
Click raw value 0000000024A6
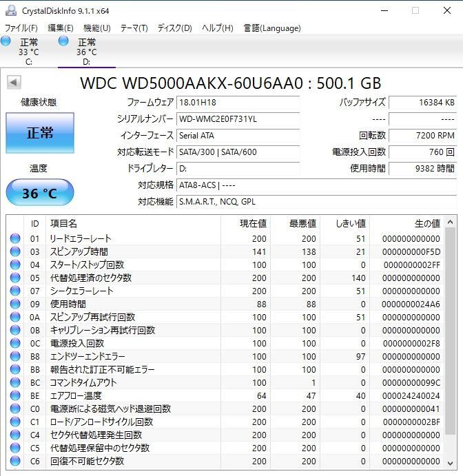411,304
